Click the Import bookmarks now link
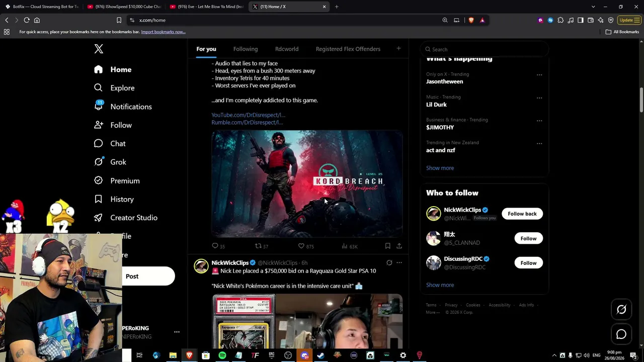 (163, 32)
